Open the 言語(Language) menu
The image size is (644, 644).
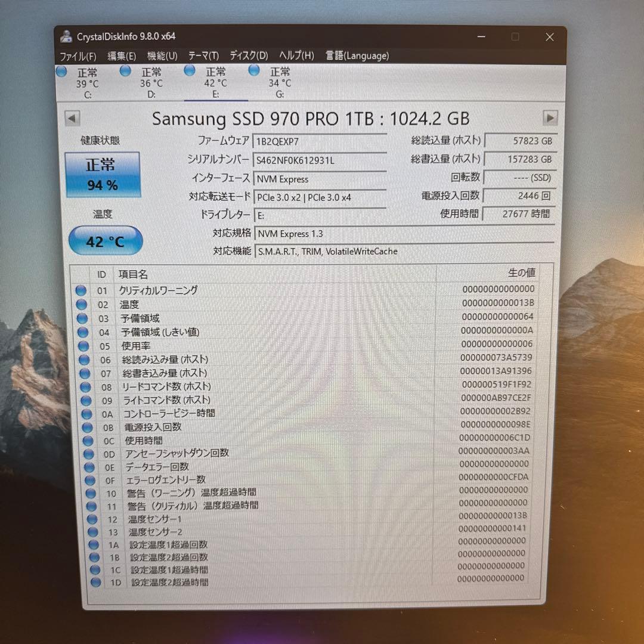click(357, 55)
